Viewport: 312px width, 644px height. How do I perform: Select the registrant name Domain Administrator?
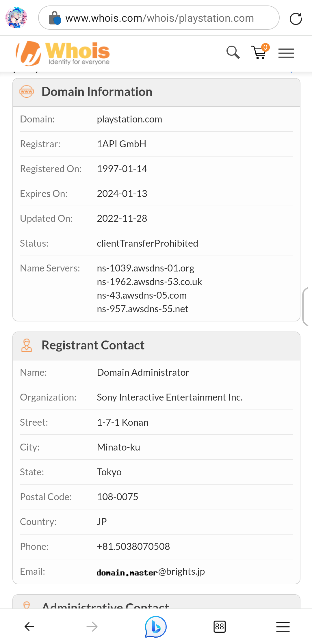pos(143,373)
